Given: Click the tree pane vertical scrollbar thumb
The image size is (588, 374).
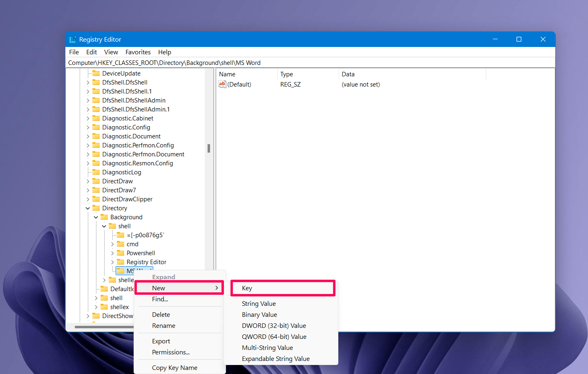Looking at the screenshot, I should [209, 148].
